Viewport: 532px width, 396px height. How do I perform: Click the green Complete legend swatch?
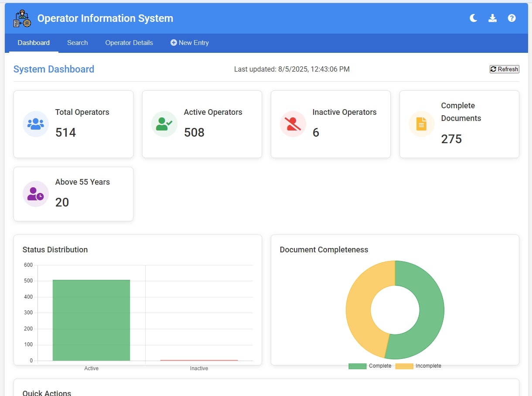[x=357, y=365]
